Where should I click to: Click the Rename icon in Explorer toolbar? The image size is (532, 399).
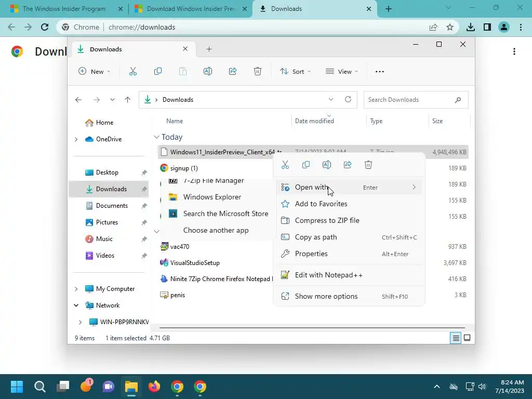[x=208, y=71]
